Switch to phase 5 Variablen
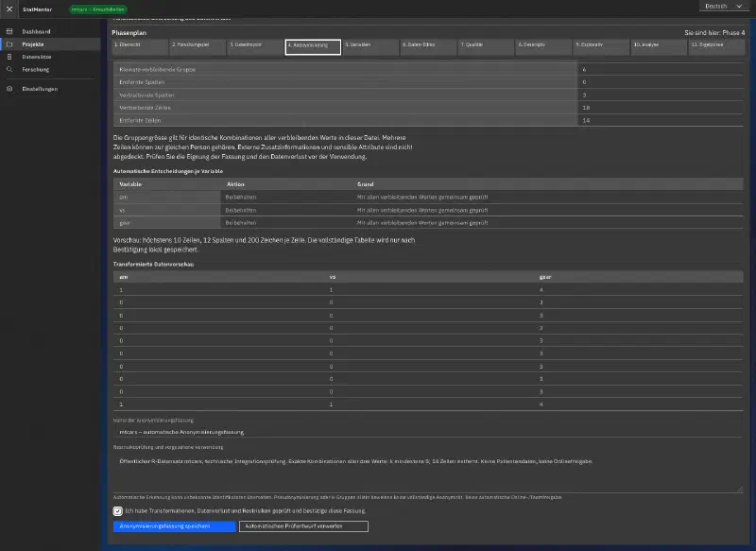The height and width of the screenshot is (551, 756). tap(370, 46)
